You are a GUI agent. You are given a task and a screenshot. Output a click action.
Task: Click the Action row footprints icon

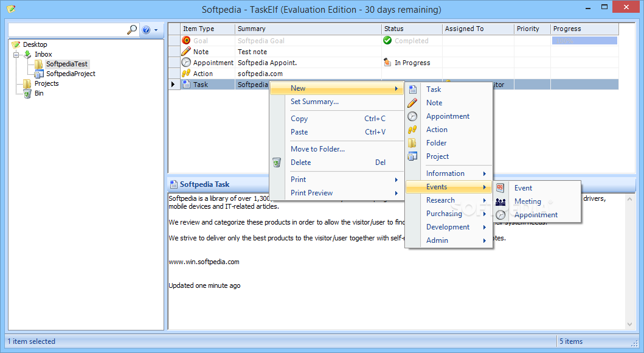(x=186, y=73)
